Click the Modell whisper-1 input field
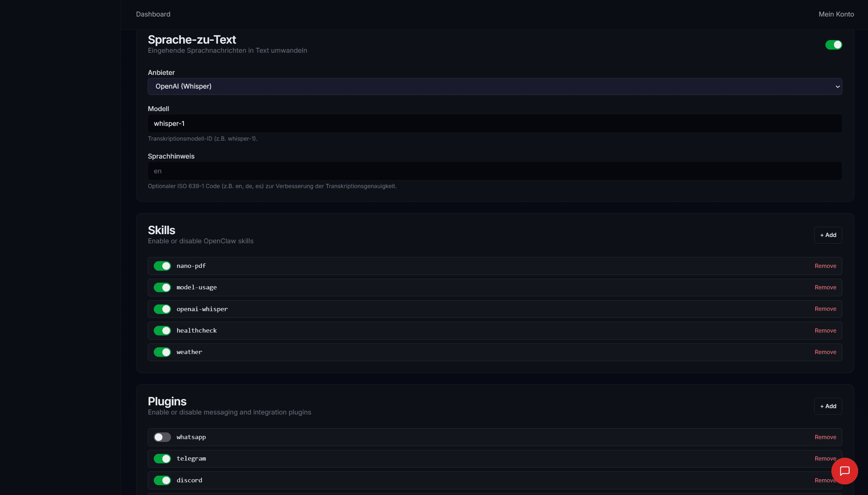 [x=495, y=124]
